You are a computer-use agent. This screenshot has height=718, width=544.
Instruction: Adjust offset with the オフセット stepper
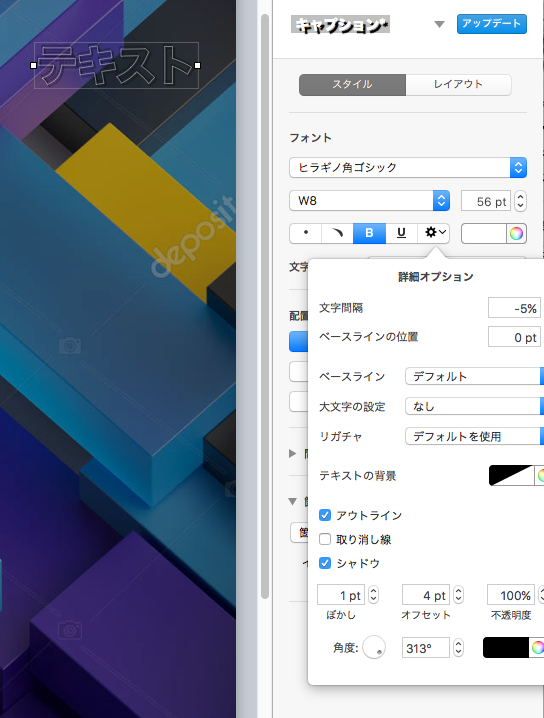coord(458,595)
